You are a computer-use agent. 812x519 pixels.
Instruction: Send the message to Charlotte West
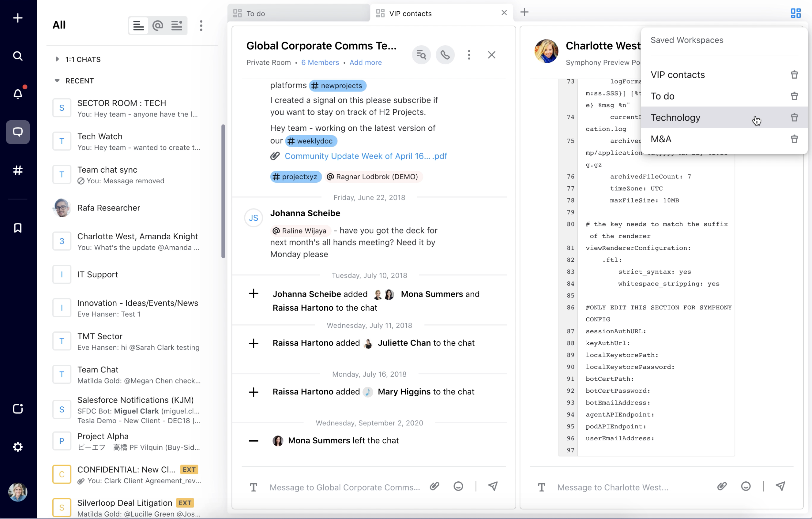click(x=781, y=486)
